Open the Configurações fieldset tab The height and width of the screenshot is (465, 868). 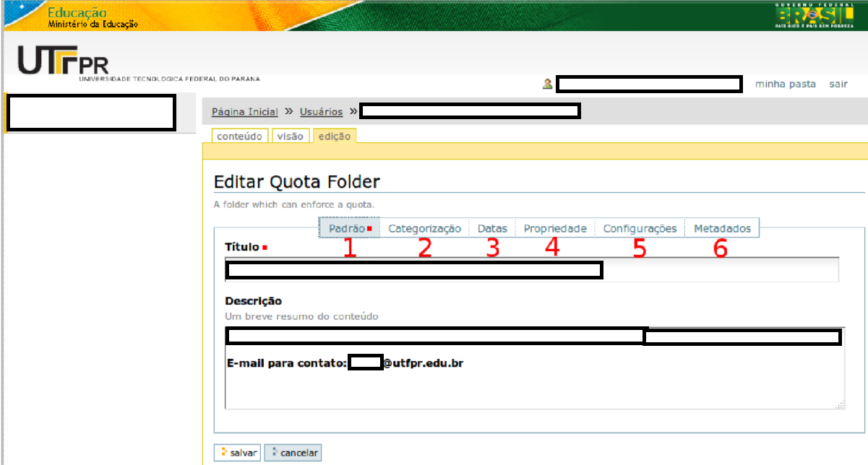[x=640, y=229]
